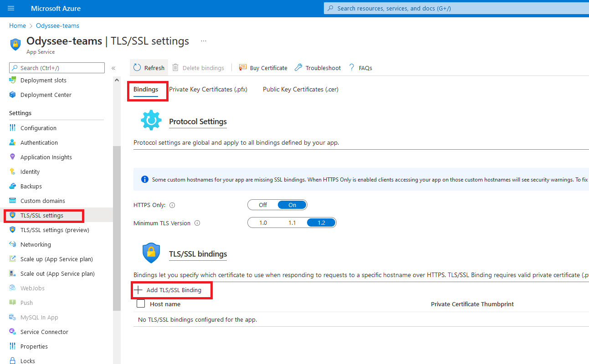Viewport: 589px width, 364px height.
Task: Click the sidebar scroll up arrow
Action: 117,81
